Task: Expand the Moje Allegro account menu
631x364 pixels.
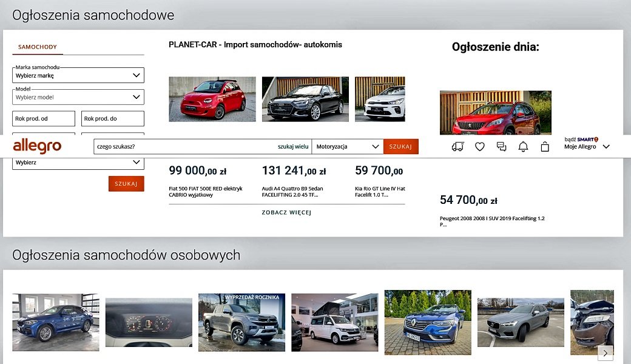Action: coord(586,147)
